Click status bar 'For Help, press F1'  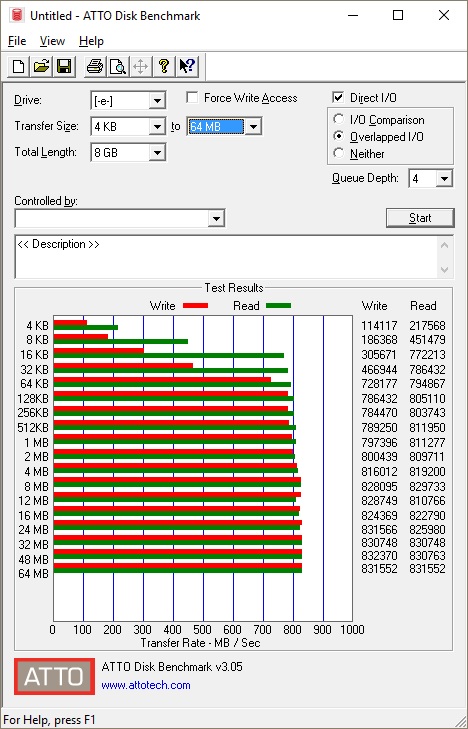pos(49,720)
